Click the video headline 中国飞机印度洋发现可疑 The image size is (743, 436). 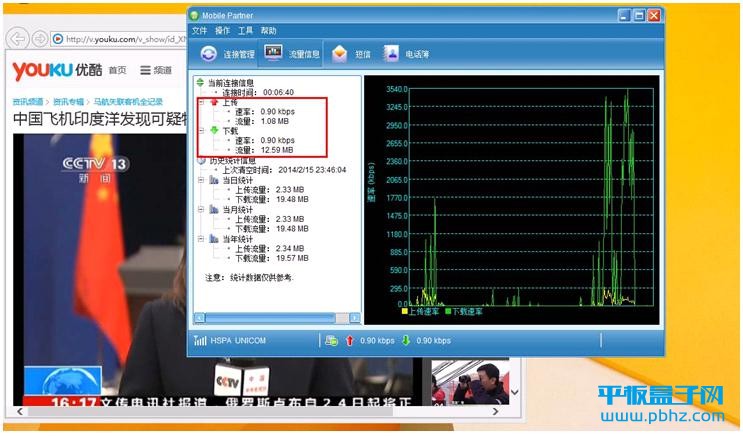[x=100, y=118]
